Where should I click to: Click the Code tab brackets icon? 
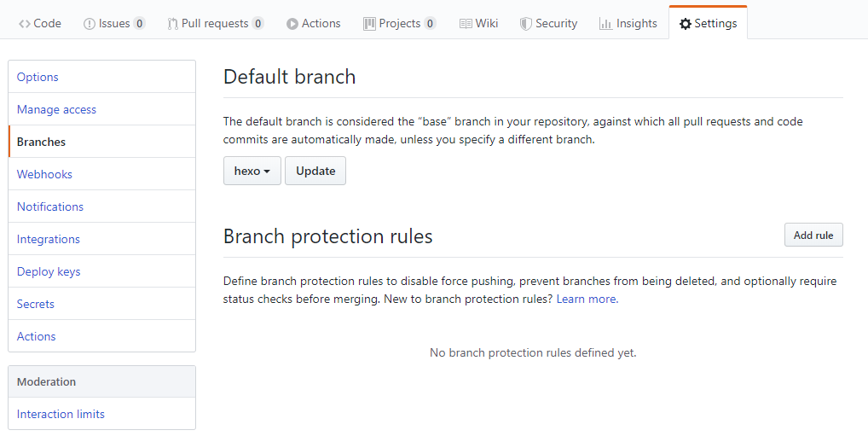point(25,24)
